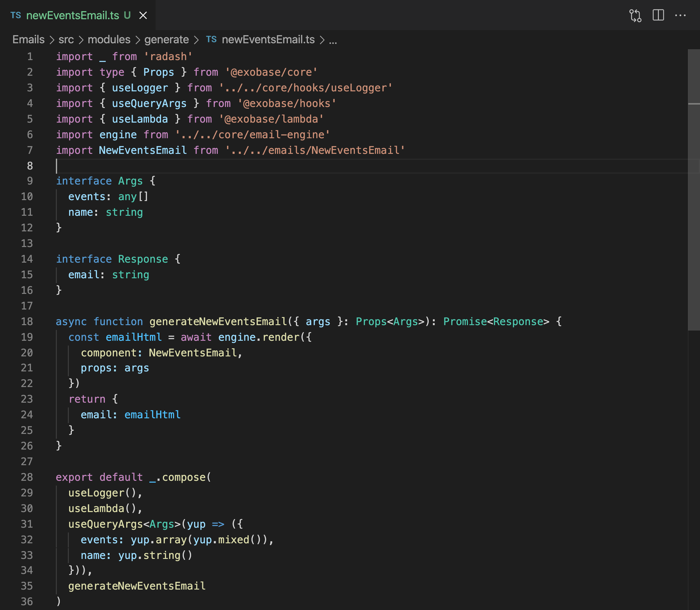
Task: Click the word emailHtml on line 19
Action: 133,337
